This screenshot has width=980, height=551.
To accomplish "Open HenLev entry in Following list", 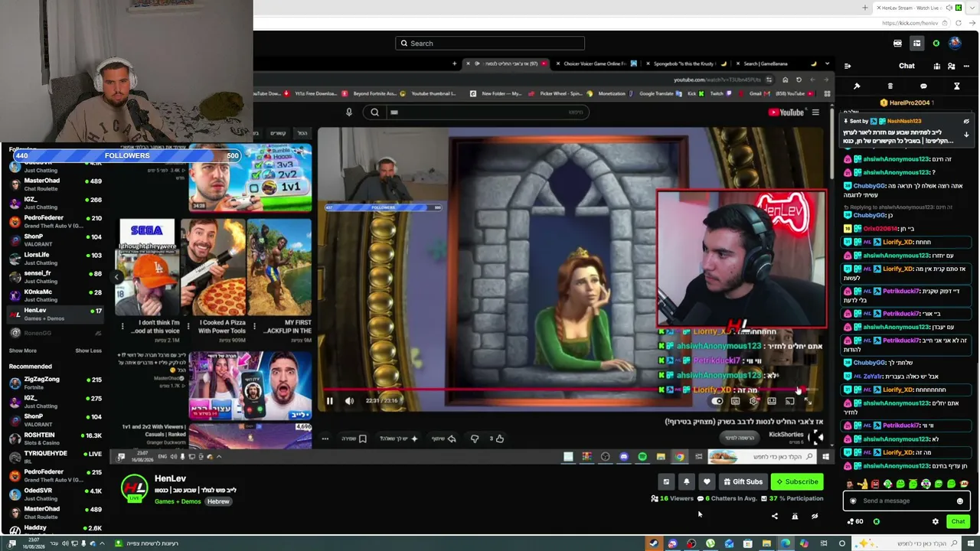I will click(55, 314).
